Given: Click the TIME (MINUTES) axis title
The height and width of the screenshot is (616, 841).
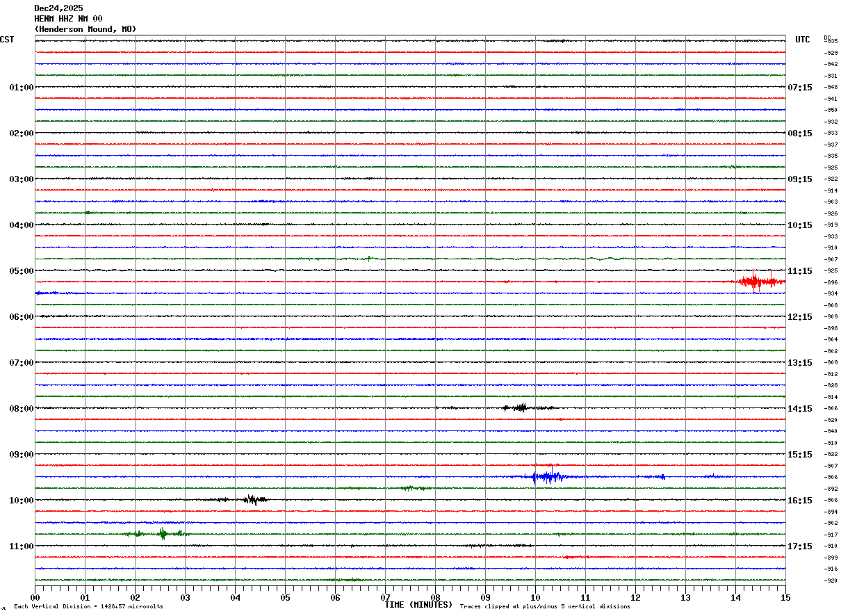Looking at the screenshot, I should click(418, 605).
